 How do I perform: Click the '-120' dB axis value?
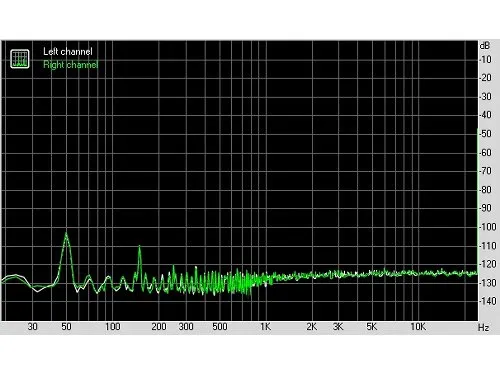click(x=488, y=264)
